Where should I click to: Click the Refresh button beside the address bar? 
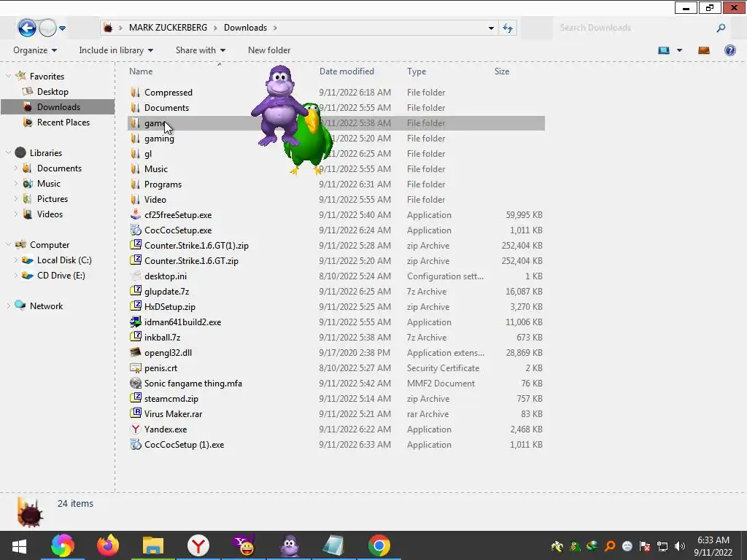[x=508, y=28]
